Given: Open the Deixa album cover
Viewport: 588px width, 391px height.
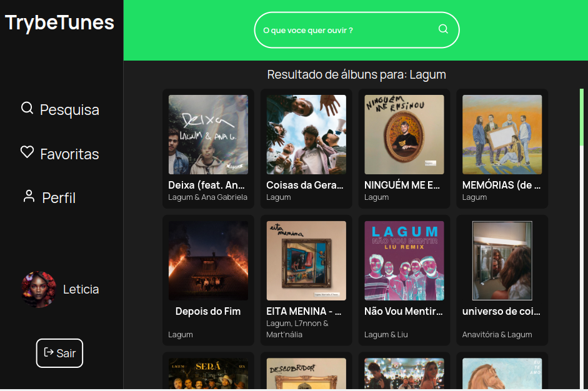Looking at the screenshot, I should [x=208, y=134].
